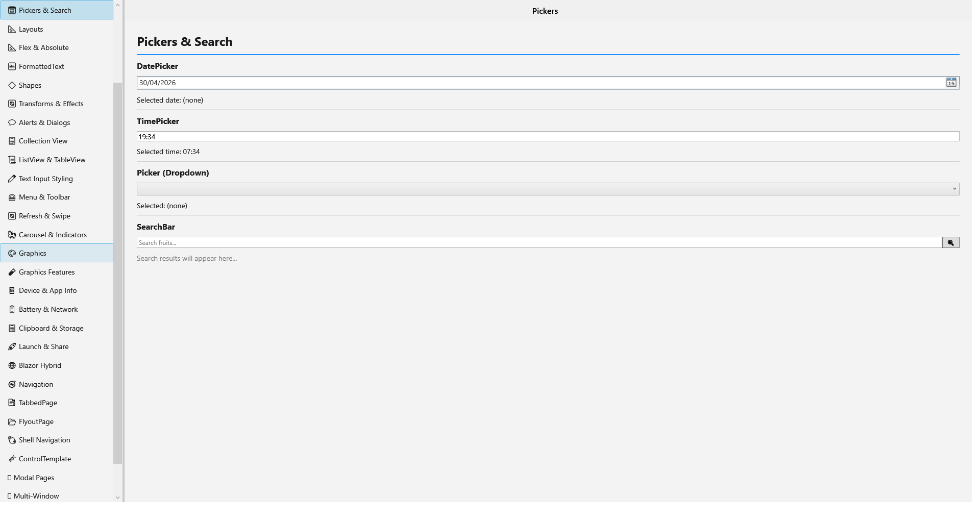Click the Shapes diamond icon
980x522 pixels.
12,85
